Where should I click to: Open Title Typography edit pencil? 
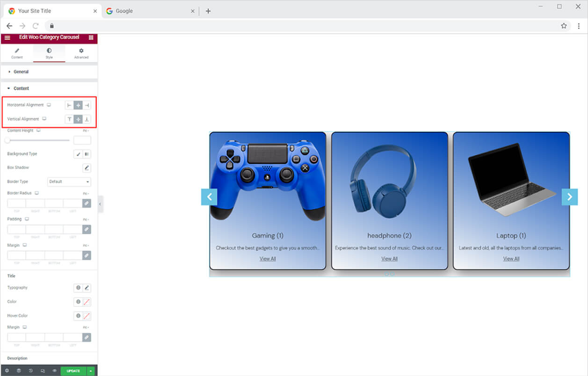tap(87, 288)
